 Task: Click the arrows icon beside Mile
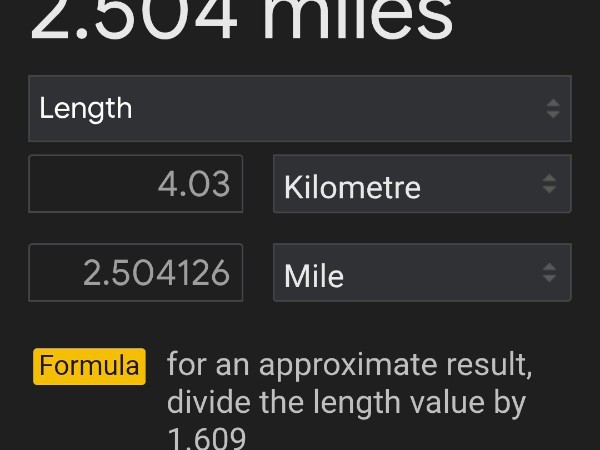tap(549, 272)
